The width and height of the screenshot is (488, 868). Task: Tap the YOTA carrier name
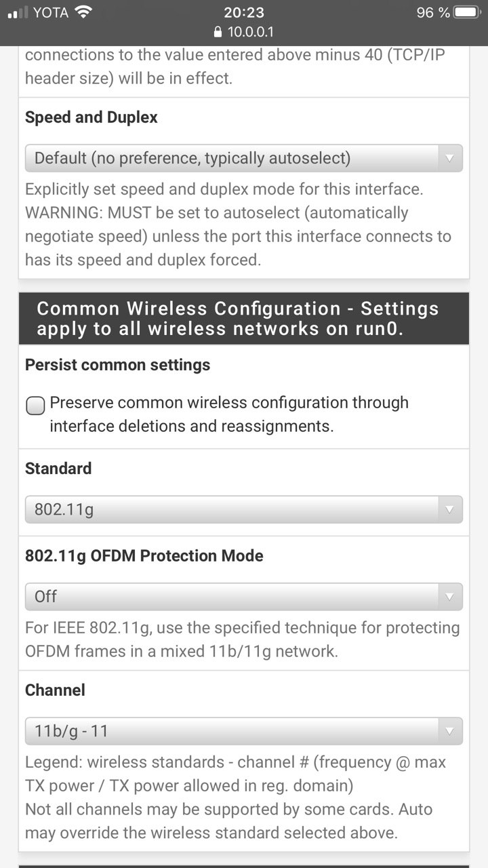[x=51, y=12]
